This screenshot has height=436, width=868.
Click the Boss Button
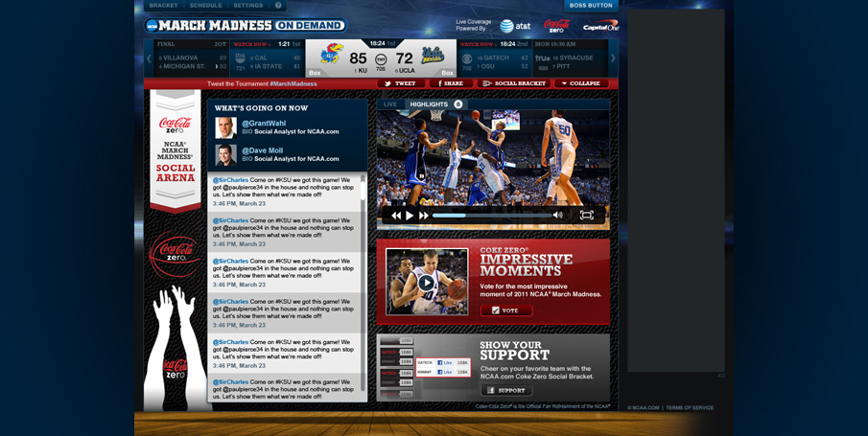tap(591, 6)
